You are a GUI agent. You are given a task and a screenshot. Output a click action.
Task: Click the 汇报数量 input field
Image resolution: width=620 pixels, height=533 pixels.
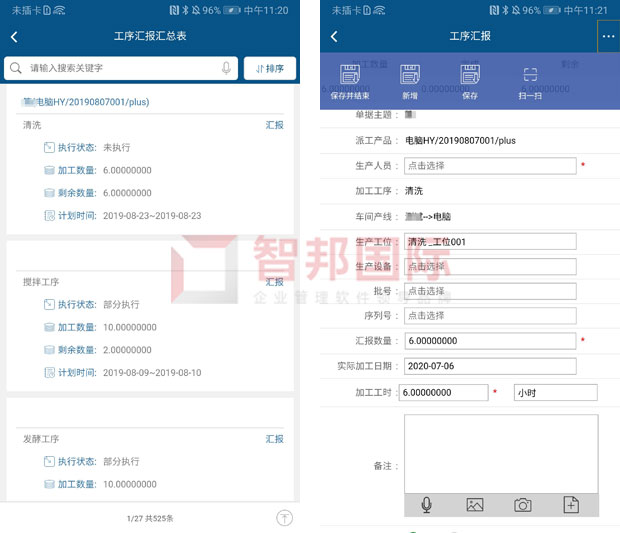tap(489, 342)
